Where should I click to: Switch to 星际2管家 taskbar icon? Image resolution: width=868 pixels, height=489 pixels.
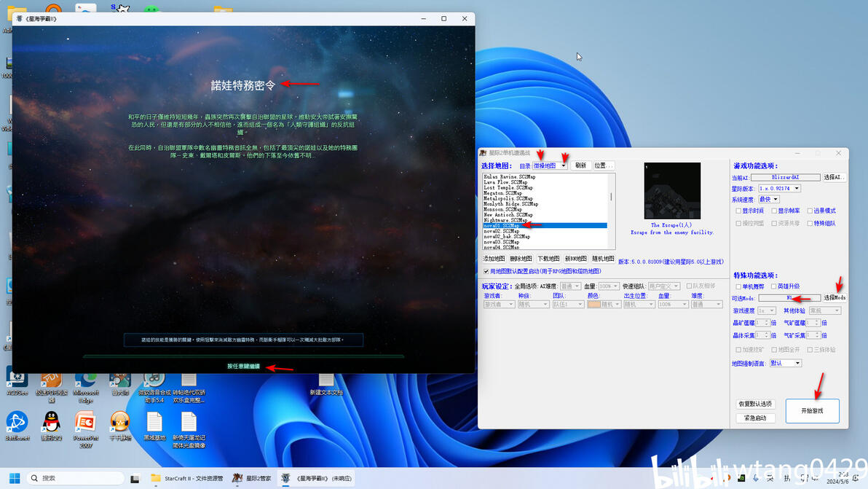[x=252, y=478]
